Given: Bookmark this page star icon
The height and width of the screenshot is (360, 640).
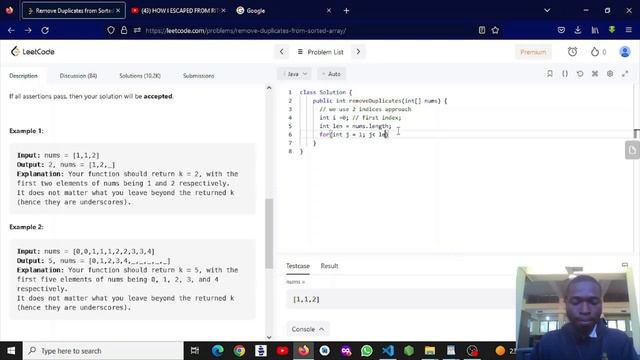Looking at the screenshot, I should [495, 30].
